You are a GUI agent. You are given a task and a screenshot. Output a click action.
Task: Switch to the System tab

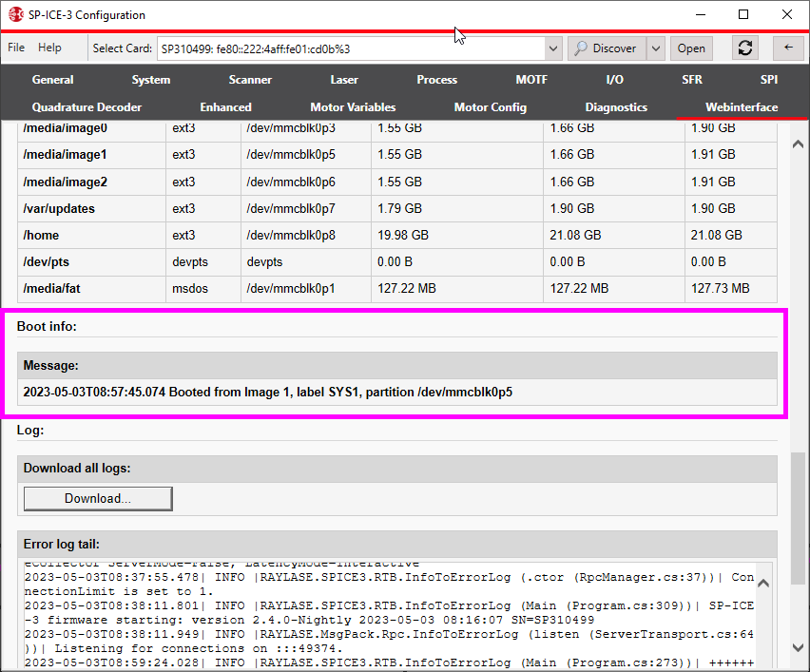(151, 80)
